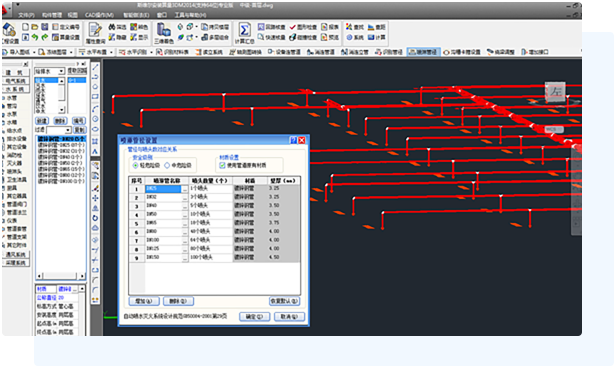Click the DN25 pipe name input cell

(163, 189)
